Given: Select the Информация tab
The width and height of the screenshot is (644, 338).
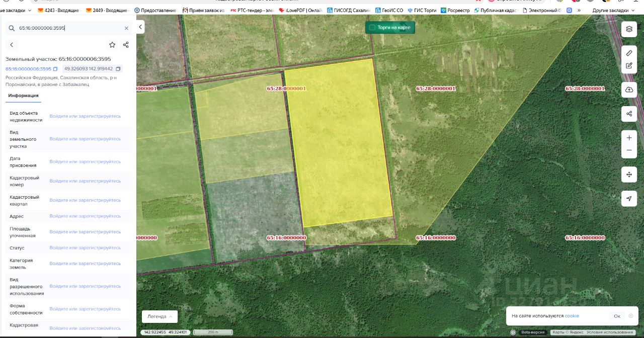Looking at the screenshot, I should (x=23, y=96).
